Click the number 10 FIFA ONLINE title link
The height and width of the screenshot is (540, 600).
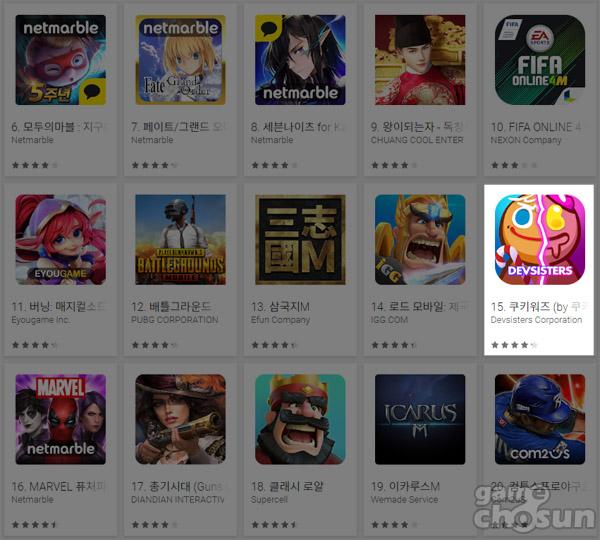tap(536, 127)
